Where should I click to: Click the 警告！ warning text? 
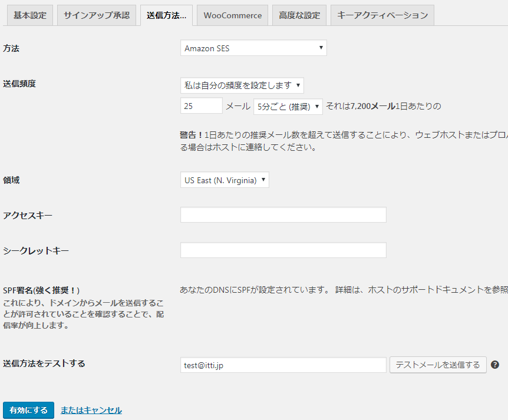click(x=192, y=135)
